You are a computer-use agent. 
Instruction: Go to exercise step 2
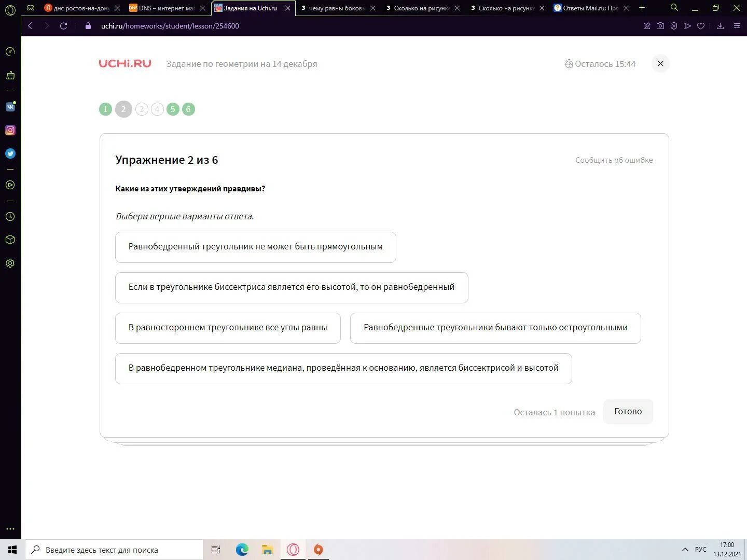123,109
